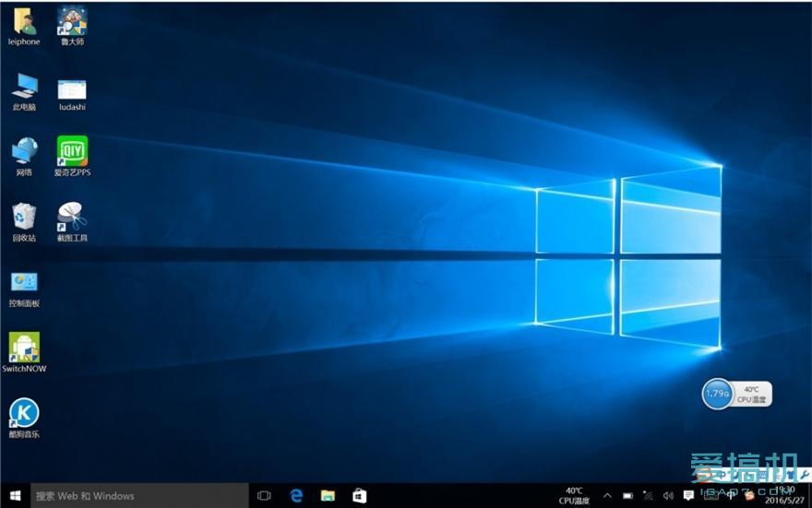812x508 pixels.
Task: Launch the 爱奇艺PPS shortcut
Action: click(72, 157)
